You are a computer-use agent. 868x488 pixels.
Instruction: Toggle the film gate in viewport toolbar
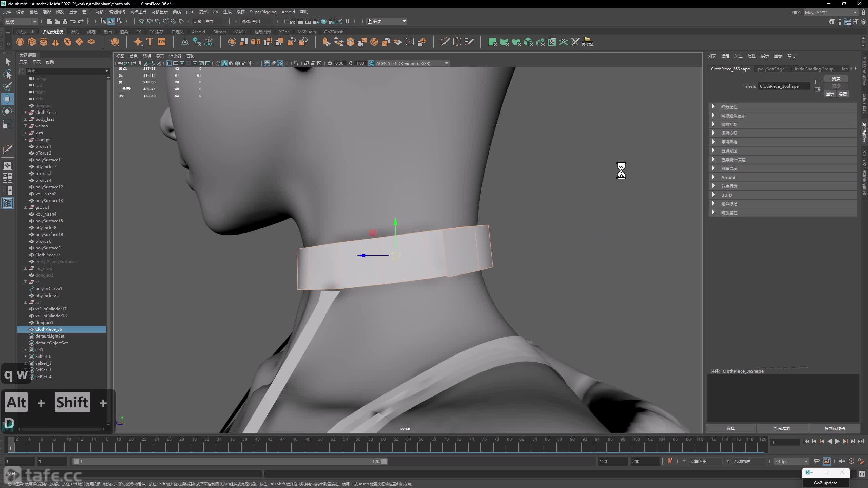coord(176,63)
